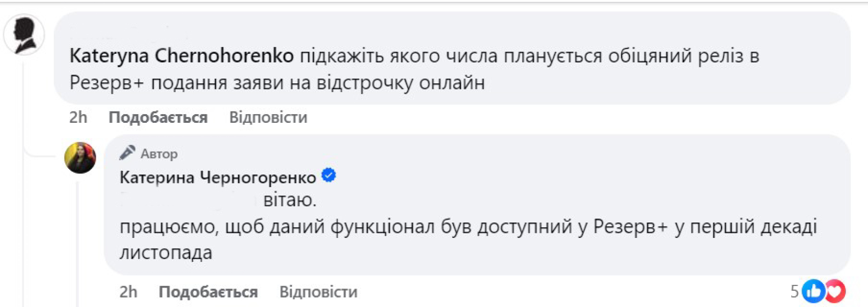Like the author's reply with Подобається
The height and width of the screenshot is (307, 868).
208,292
